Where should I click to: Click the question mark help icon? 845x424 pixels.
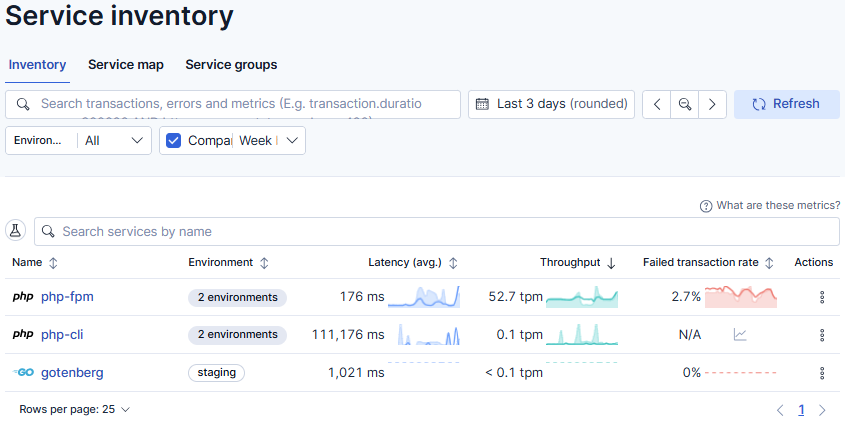[x=705, y=206]
